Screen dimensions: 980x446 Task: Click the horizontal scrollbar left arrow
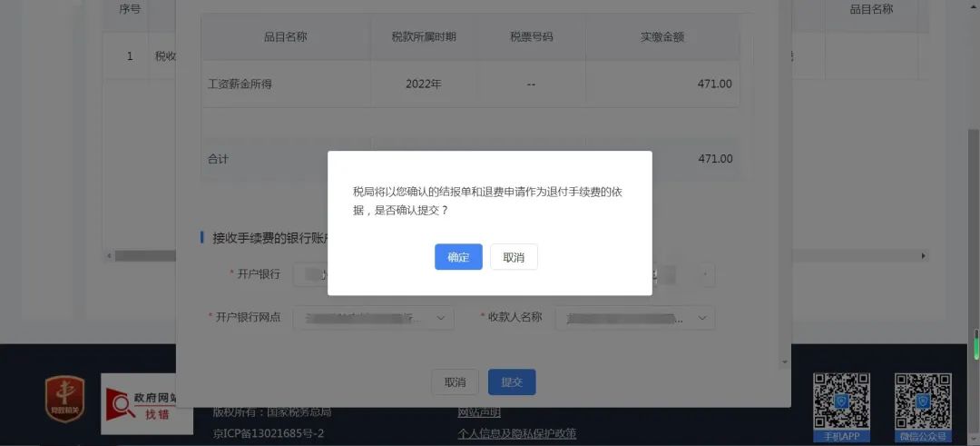[109, 256]
